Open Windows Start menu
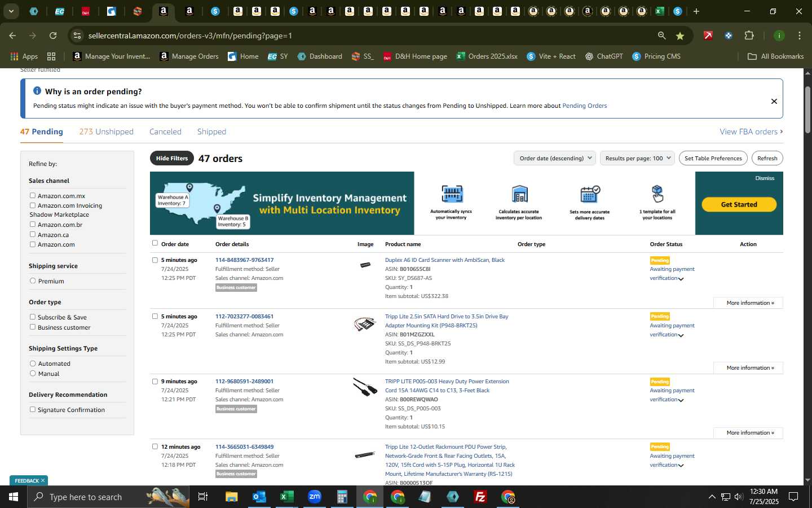This screenshot has height=508, width=812. (14, 497)
